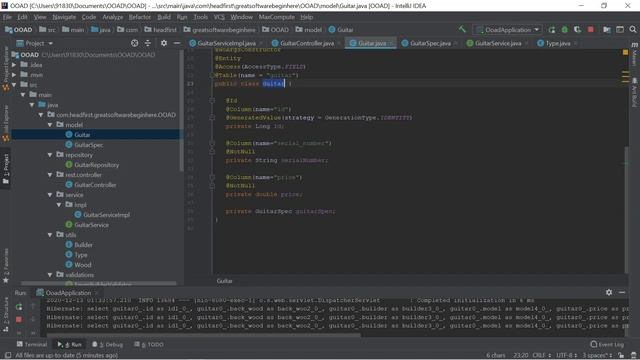This screenshot has width=640, height=360.
Task: Click the line separator CRLF status
Action: tap(541, 355)
